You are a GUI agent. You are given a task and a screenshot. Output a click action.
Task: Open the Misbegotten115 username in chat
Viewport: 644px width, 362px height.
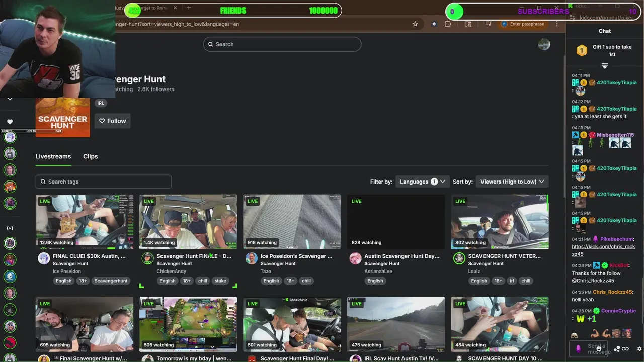click(615, 135)
